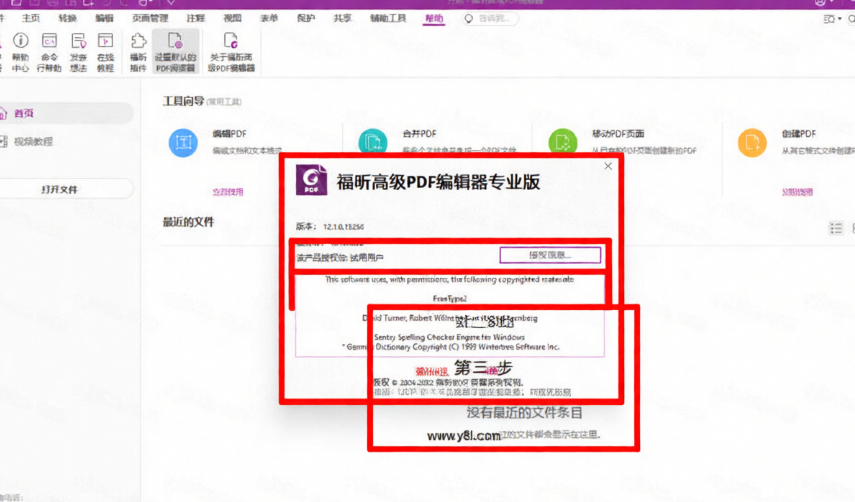Image resolution: width=855 pixels, height=502 pixels.
Task: Click the 合并PDF title text
Action: [x=419, y=134]
